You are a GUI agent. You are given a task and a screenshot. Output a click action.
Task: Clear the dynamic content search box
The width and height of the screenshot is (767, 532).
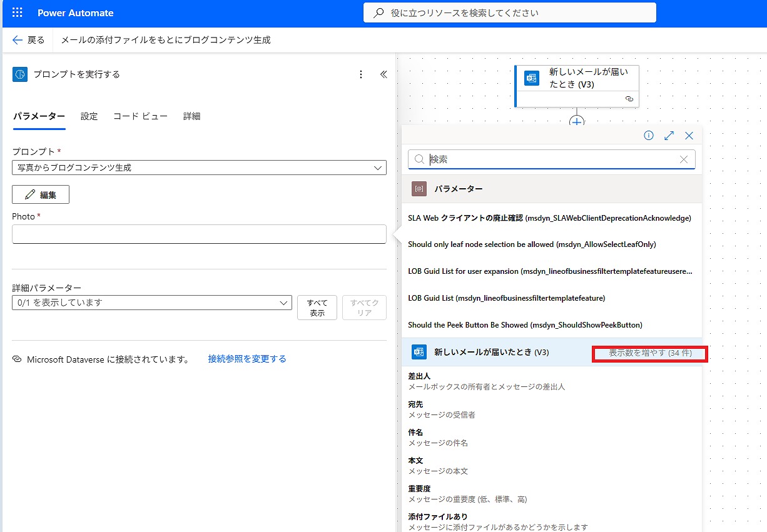click(x=684, y=159)
